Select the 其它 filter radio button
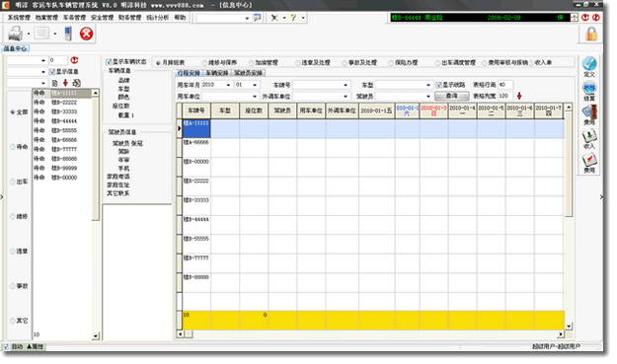The image size is (617, 364). click(12, 321)
